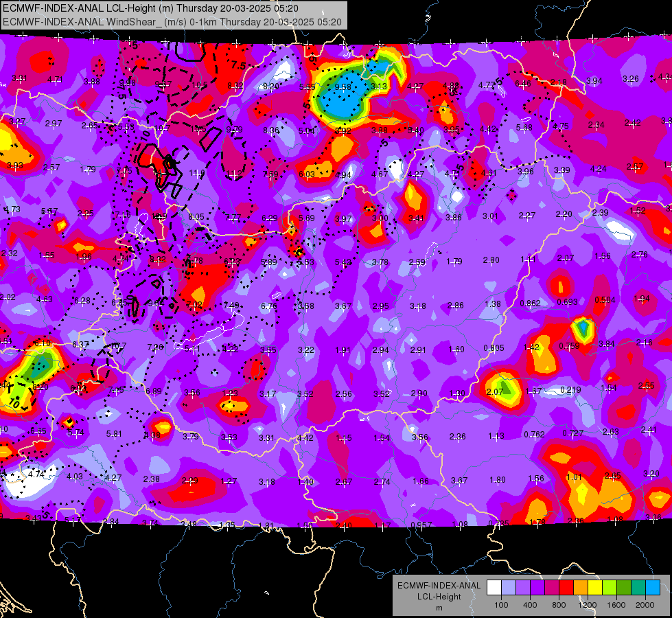672x618 pixels.
Task: Click the 6.76 wind shear value
Action: click(x=269, y=306)
